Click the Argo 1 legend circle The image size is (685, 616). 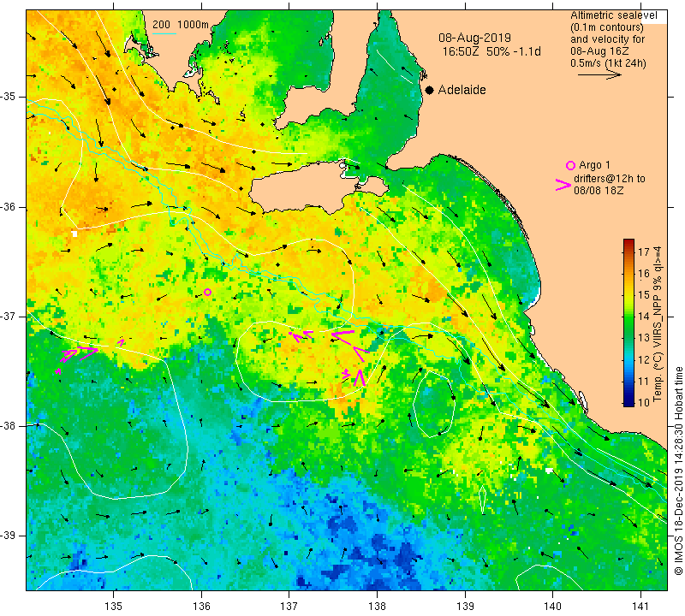coord(570,165)
